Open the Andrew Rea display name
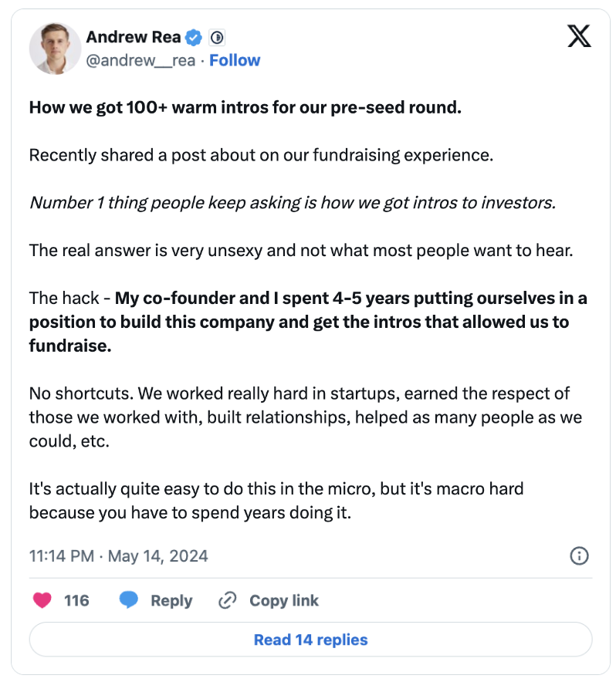This screenshot has height=682, width=616. (134, 37)
